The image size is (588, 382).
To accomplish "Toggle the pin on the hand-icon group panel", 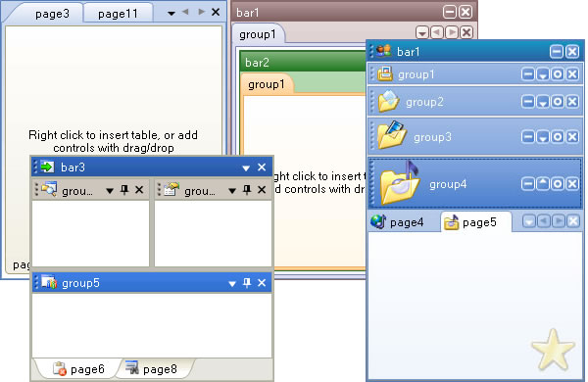I will click(247, 190).
